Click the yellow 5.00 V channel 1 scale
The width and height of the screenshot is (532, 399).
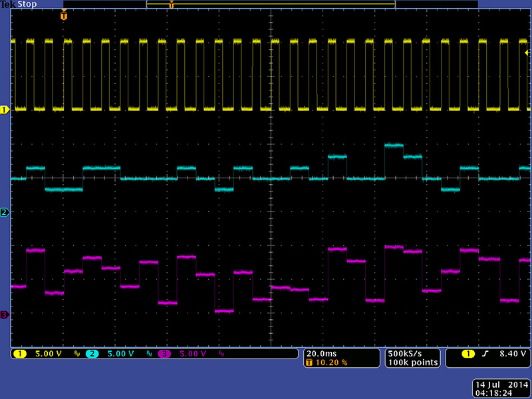(x=49, y=354)
